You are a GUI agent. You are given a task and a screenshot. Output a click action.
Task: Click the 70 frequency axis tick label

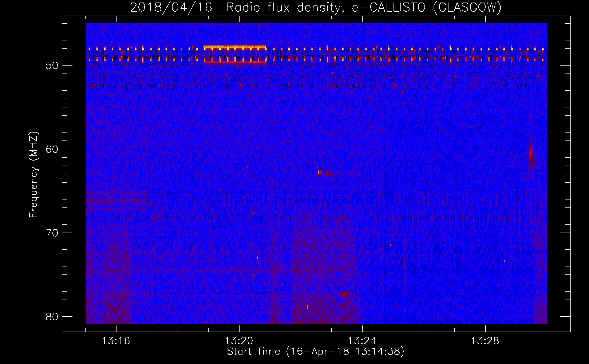point(52,233)
